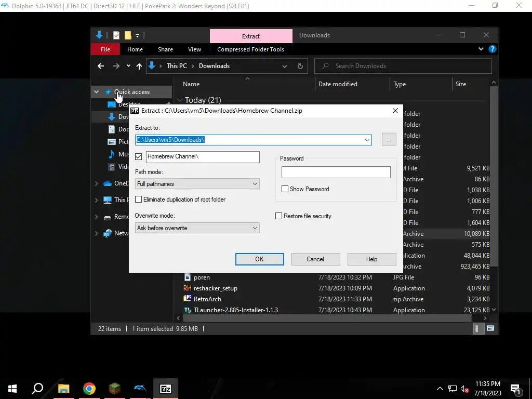This screenshot has width=532, height=399.
Task: Enable Restore file security checkbox
Action: [278, 216]
